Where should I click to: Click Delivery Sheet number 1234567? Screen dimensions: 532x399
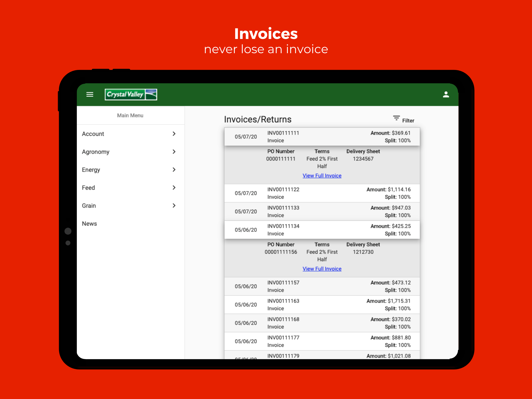[x=363, y=159]
